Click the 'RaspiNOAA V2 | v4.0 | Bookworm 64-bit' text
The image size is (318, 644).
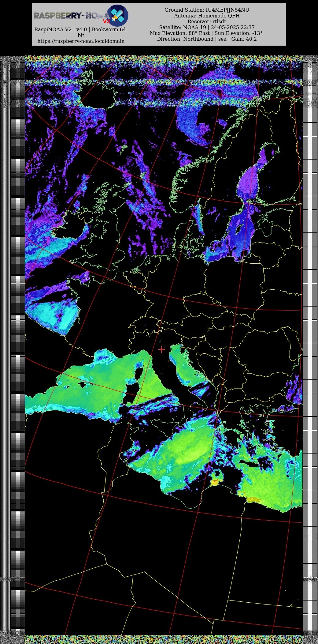pos(81,32)
